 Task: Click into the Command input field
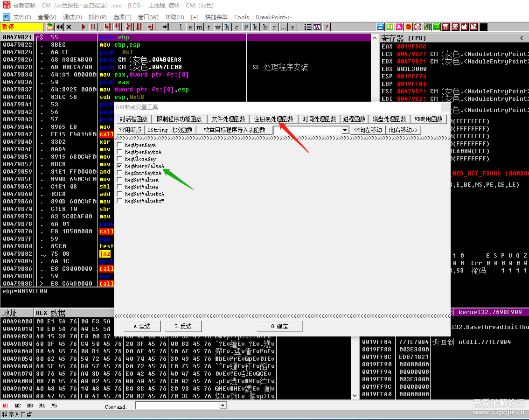[177, 406]
